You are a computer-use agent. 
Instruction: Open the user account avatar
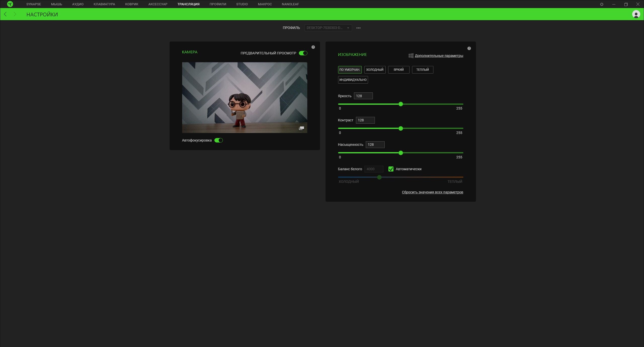click(636, 14)
